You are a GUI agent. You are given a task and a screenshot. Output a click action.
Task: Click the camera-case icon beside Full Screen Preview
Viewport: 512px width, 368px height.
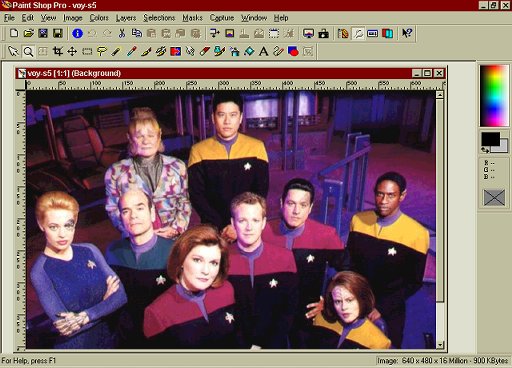[x=323, y=33]
